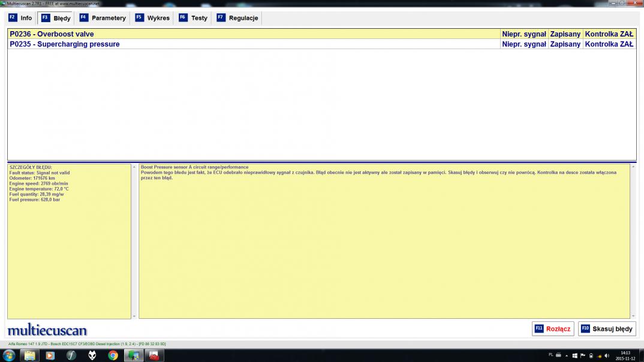Click the 'Boost Pressure sensor A circuit' description line
This screenshot has width=644, height=362.
(x=194, y=167)
